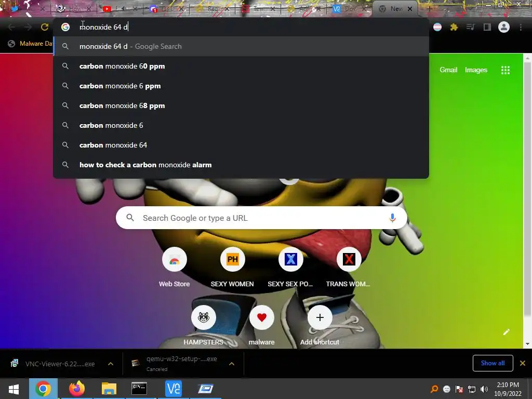Screen dimensions: 532x399
Task: Click the Add shortcut plus button
Action: 320,317
